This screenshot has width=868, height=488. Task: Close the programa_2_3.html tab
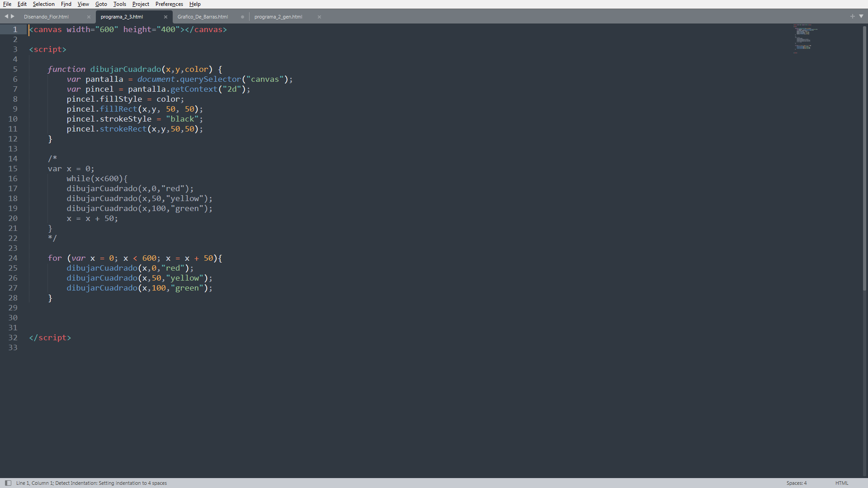click(165, 17)
